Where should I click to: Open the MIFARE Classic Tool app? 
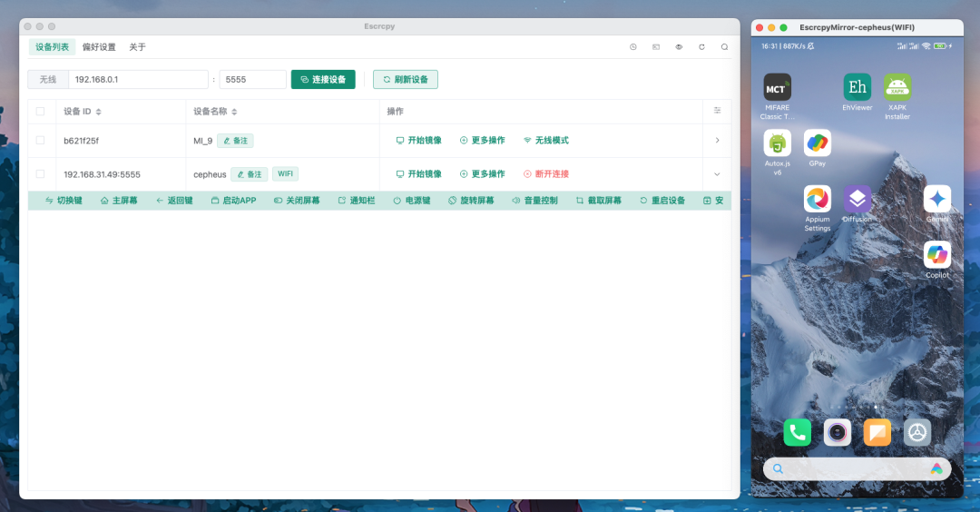[x=777, y=88]
